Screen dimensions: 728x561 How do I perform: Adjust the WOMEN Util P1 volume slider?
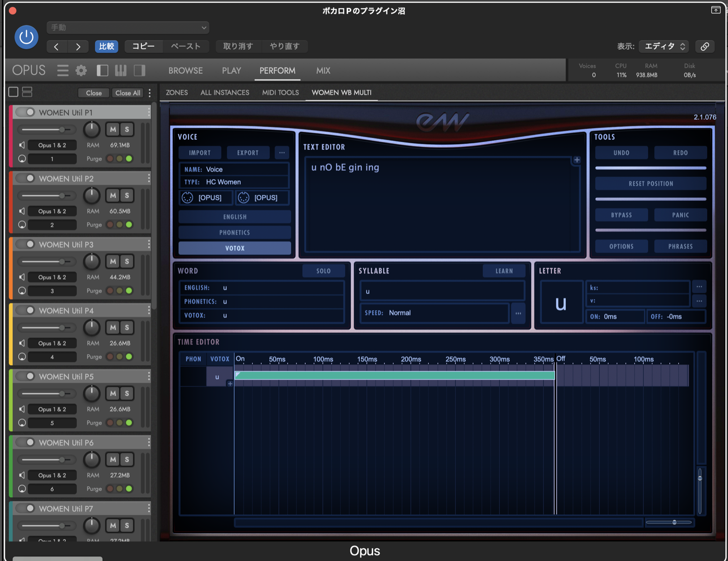tap(46, 130)
